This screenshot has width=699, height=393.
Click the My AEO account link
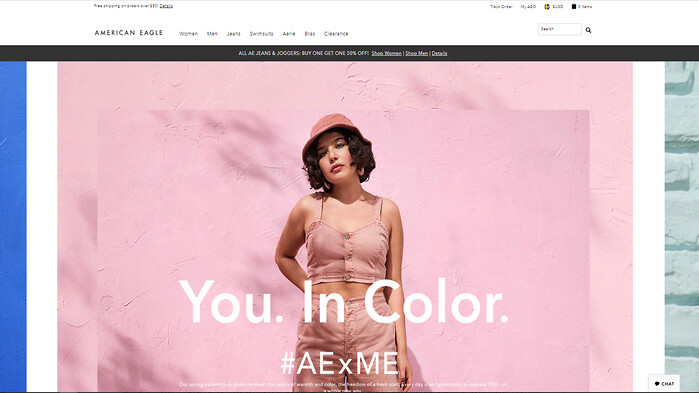pos(528,7)
